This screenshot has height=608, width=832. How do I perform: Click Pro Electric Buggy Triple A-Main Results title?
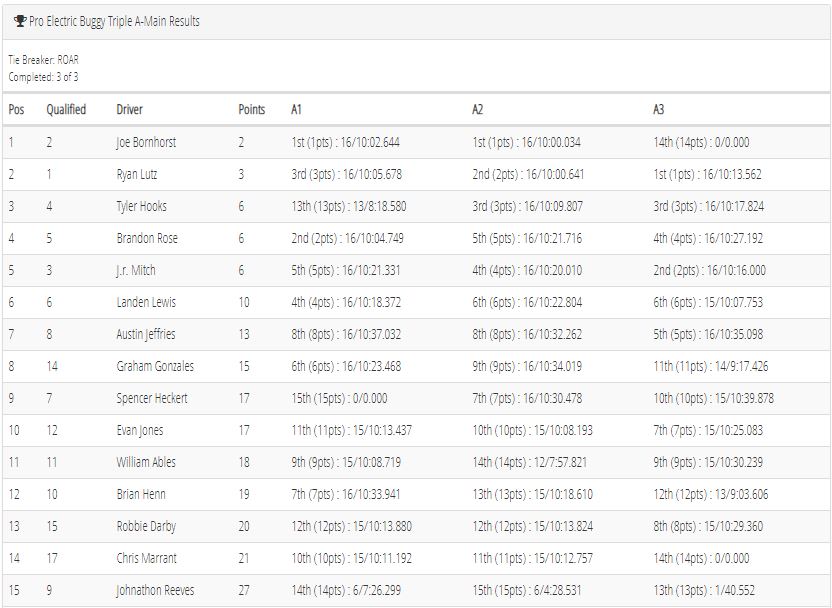pyautogui.click(x=114, y=21)
